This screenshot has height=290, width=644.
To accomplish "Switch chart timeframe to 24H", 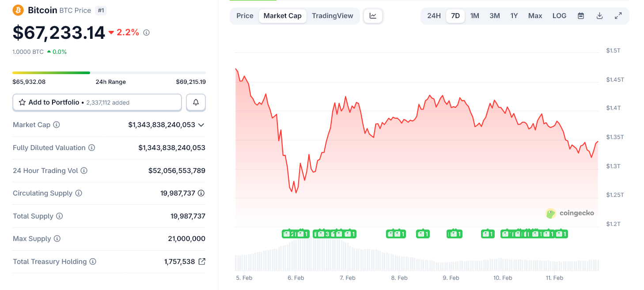I will tap(434, 15).
